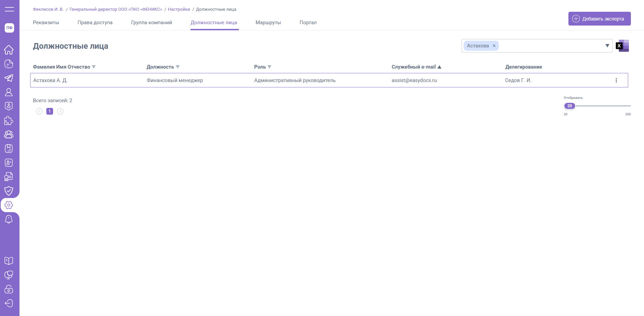
Task: Click the records-per-page slider handle 20
Action: click(569, 106)
